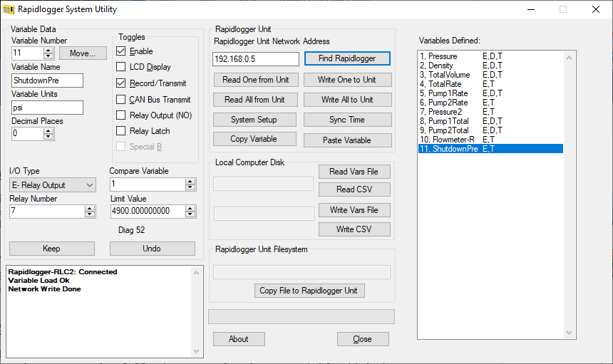Click Read Vars File button
This screenshot has width=613, height=364.
coord(354,172)
